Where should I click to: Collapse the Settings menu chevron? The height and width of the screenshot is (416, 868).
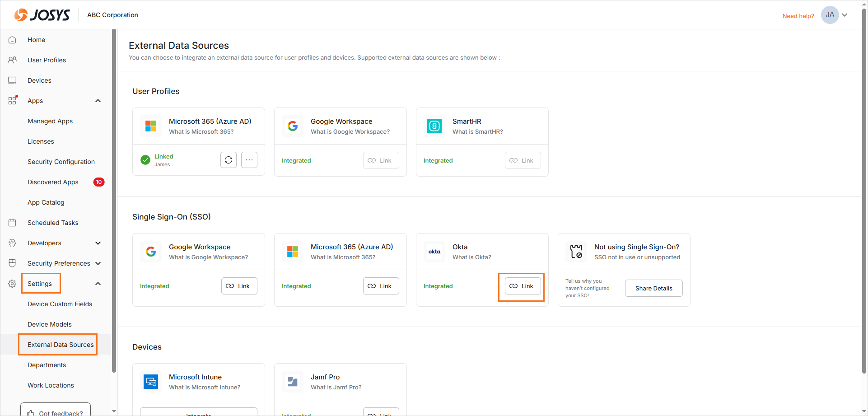coord(98,284)
